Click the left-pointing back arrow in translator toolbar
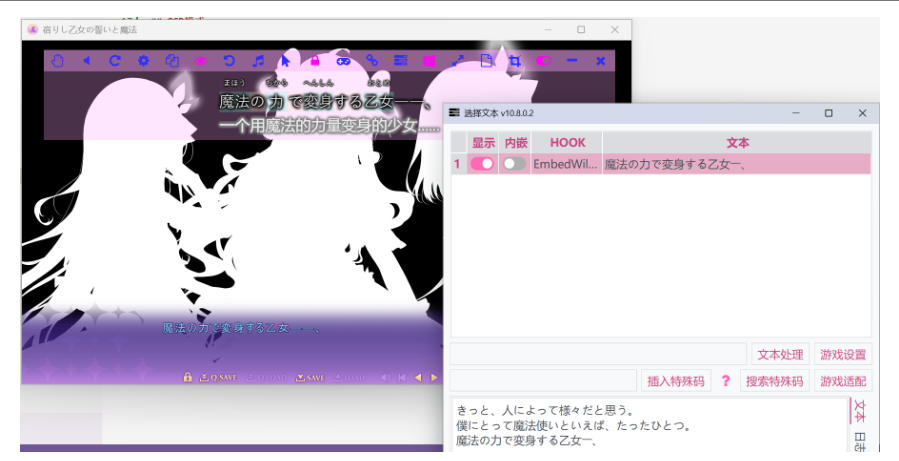Image resolution: width=899 pixels, height=461 pixels. pyautogui.click(x=86, y=61)
